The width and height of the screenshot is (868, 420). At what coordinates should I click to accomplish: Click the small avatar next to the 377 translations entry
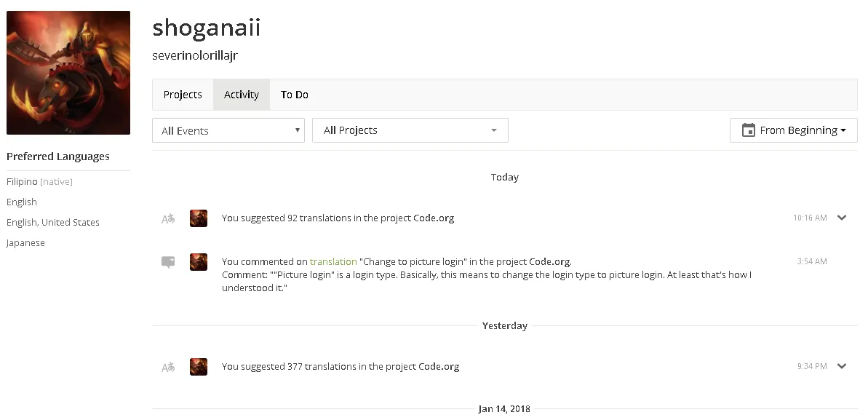(x=199, y=367)
